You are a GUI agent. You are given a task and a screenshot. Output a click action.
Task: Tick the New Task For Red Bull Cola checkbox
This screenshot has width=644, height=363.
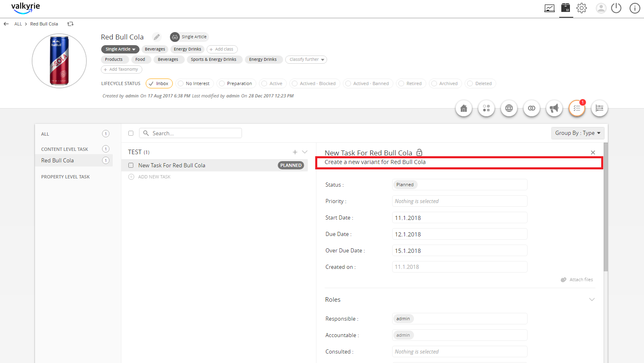coord(131,165)
